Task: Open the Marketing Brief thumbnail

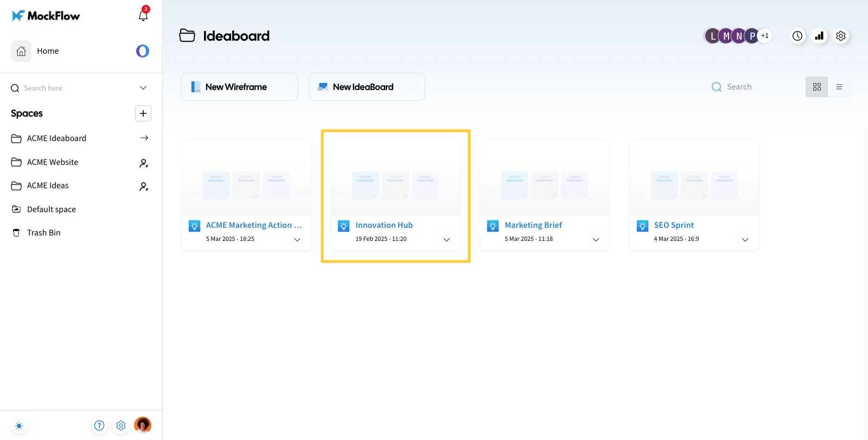Action: point(545,177)
